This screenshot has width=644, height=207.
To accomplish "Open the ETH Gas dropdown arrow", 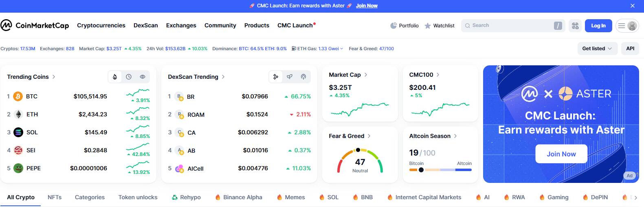I will (x=341, y=49).
